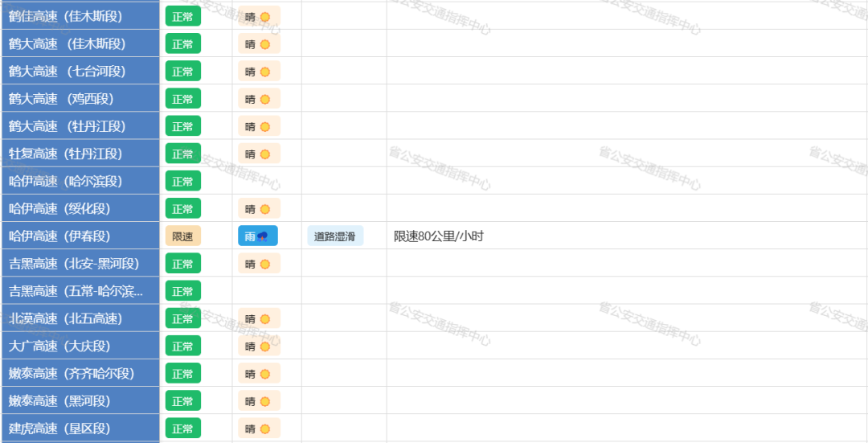Click the sunny icon for 嫩泰高速 黑河段
This screenshot has width=868, height=443.
coord(264,401)
